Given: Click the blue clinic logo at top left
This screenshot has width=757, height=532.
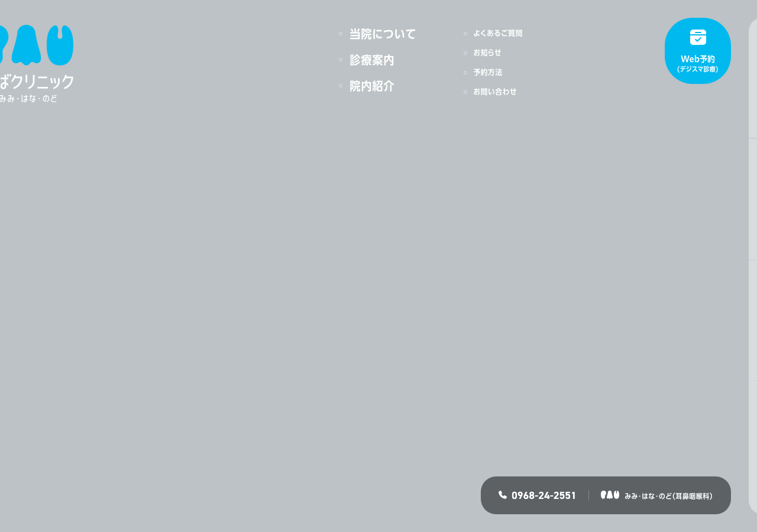Looking at the screenshot, I should coord(37,45).
